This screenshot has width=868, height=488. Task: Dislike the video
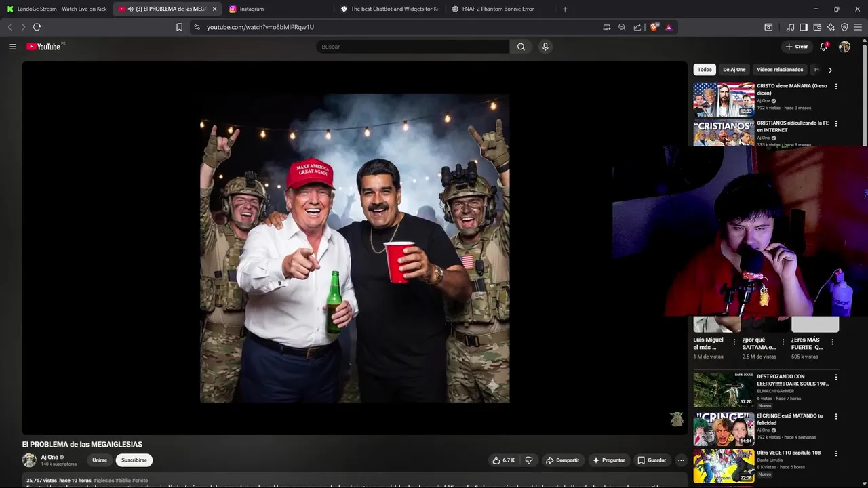coord(529,460)
